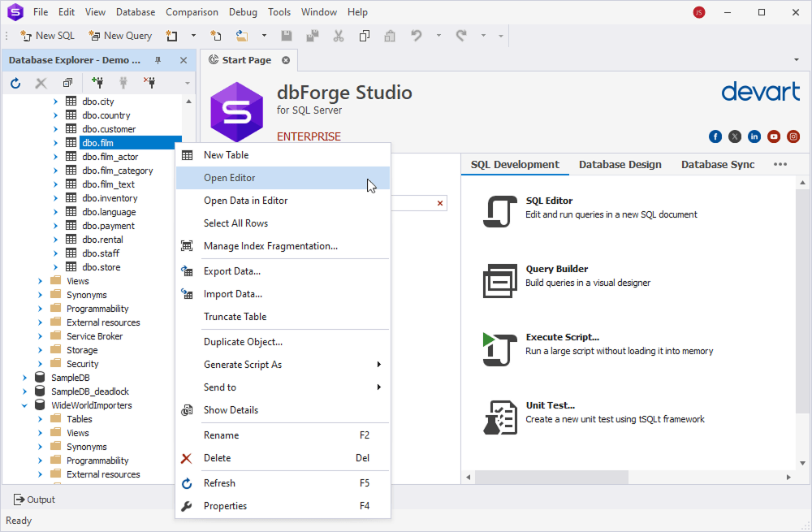The image size is (812, 532).
Task: Click the Save icon in toolbar
Action: coord(286,36)
